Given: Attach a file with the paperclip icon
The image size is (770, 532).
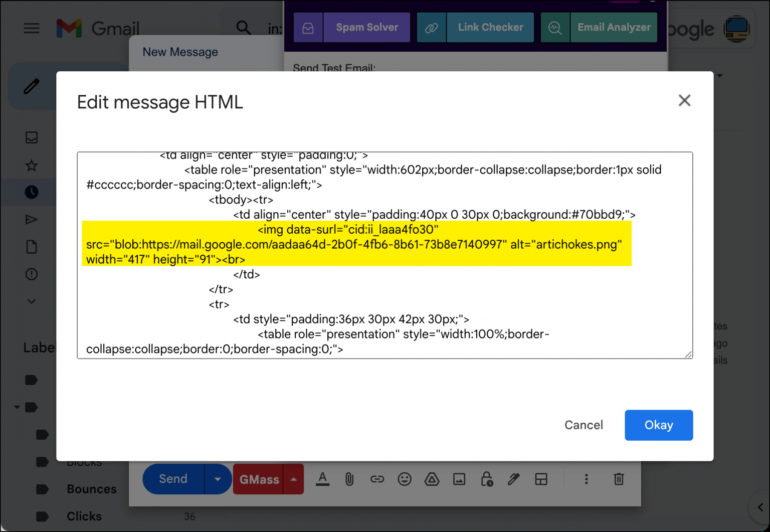Looking at the screenshot, I should [x=349, y=479].
